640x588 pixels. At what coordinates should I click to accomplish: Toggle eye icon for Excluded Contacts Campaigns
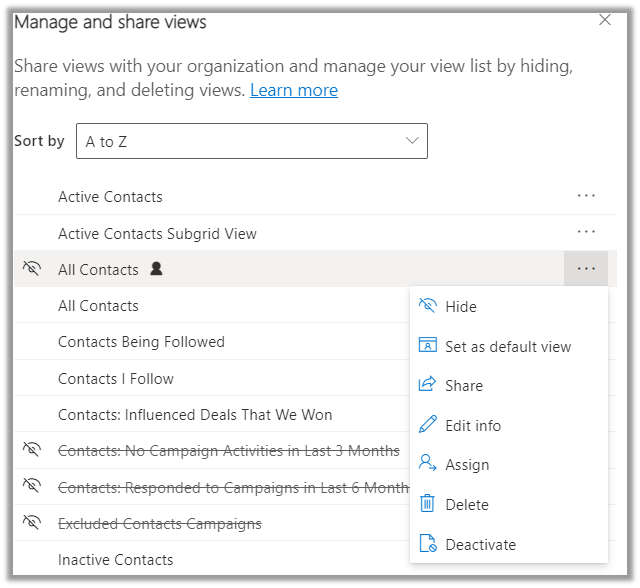[x=31, y=523]
